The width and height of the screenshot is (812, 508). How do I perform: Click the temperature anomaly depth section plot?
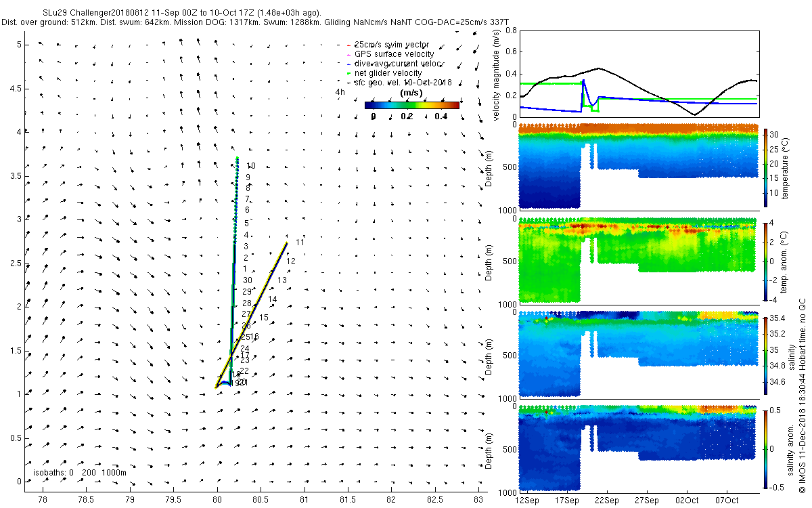pos(638,260)
